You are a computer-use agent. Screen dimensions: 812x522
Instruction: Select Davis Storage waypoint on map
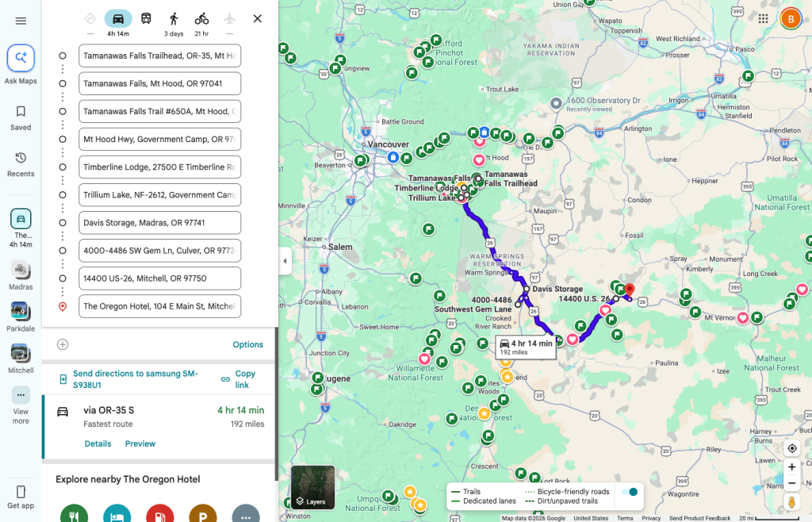(x=527, y=289)
